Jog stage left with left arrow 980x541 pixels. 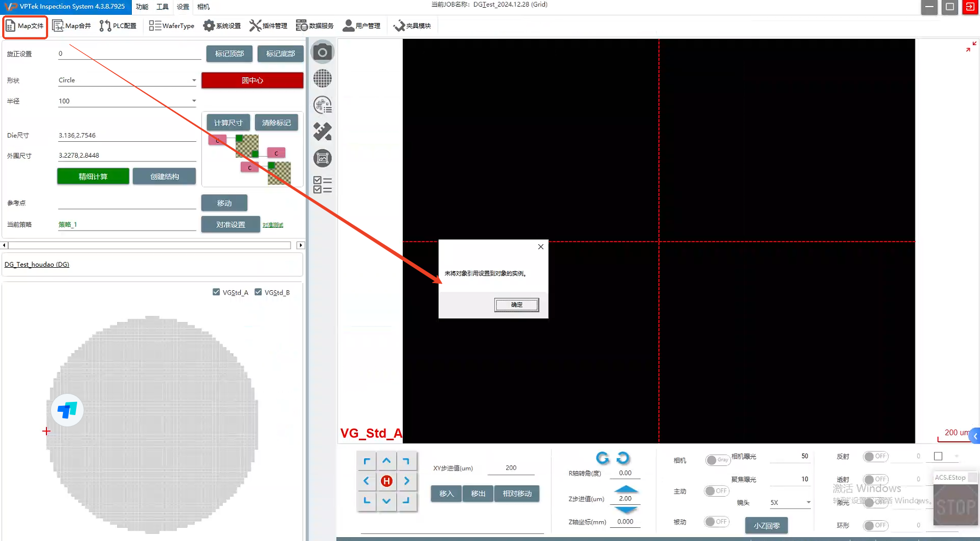(367, 481)
